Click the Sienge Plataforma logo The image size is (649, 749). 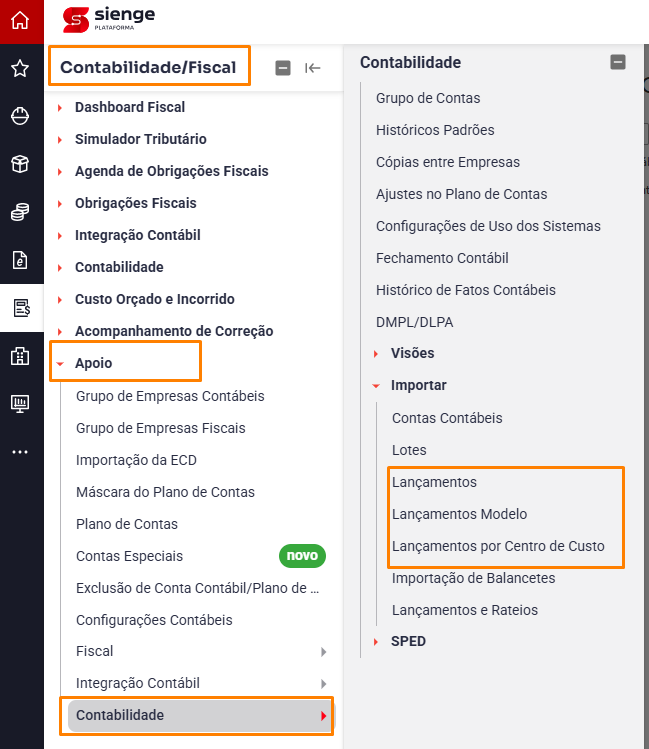pyautogui.click(x=109, y=19)
